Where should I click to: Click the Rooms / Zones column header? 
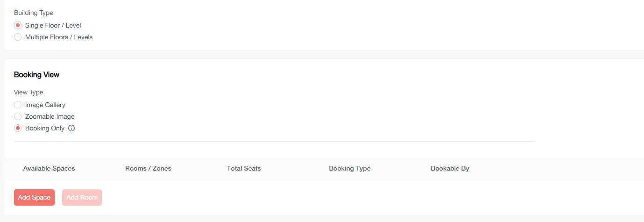pyautogui.click(x=148, y=168)
